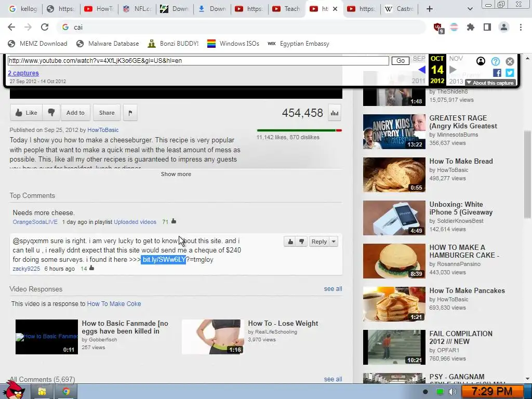Switch to the NFL.com tab
The width and height of the screenshot is (532, 399).
click(137, 9)
